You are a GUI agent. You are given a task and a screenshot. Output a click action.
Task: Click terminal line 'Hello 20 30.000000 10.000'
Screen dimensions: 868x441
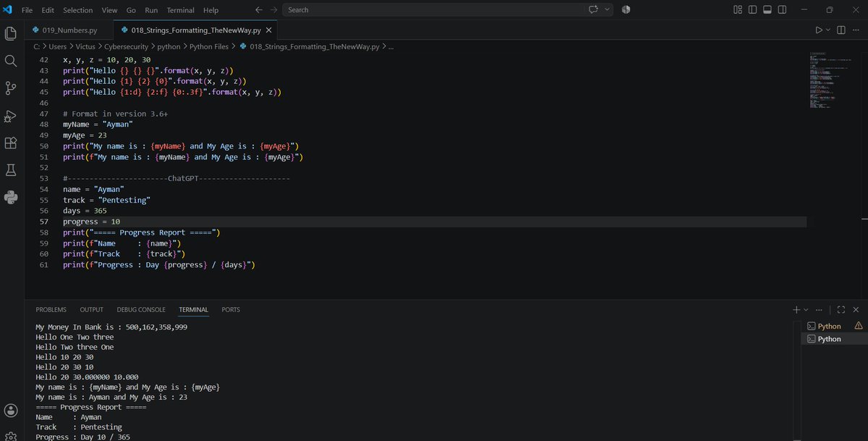click(x=87, y=377)
